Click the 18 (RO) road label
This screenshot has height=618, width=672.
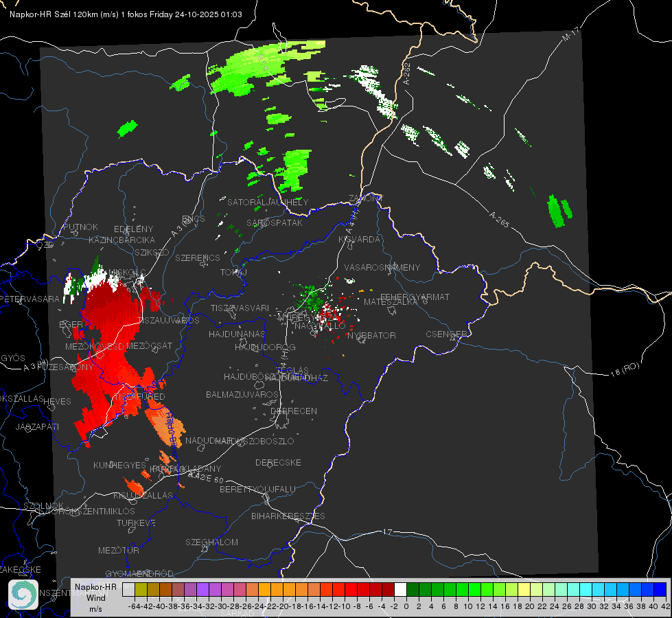(625, 369)
